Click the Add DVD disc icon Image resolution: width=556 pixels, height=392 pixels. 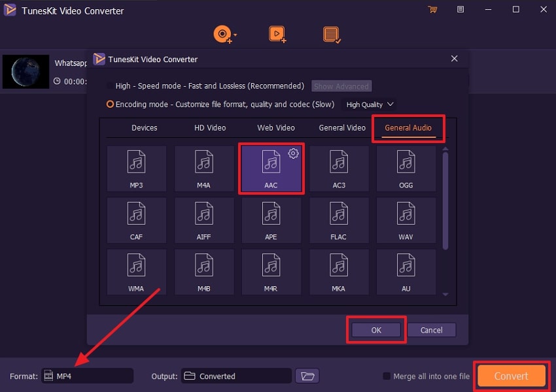point(222,35)
